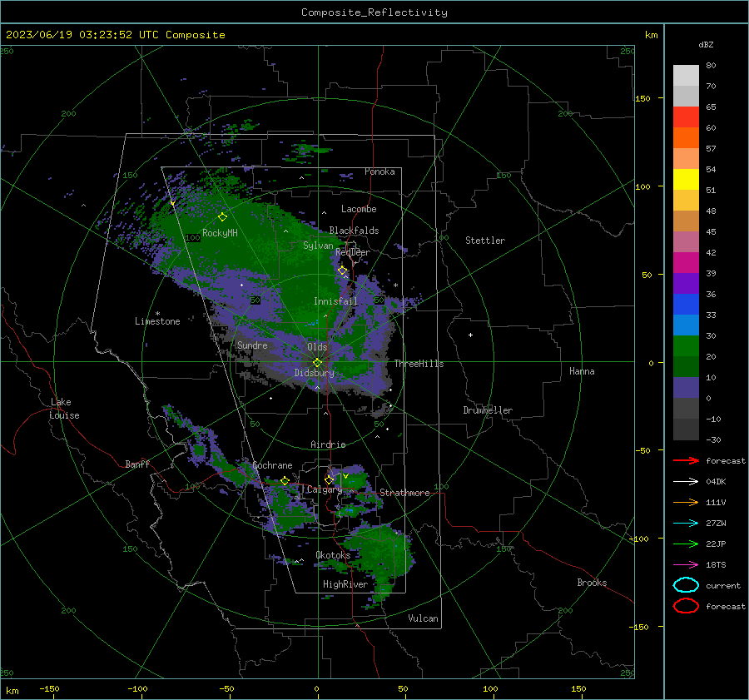
Task: Click the ThreeHills label
Action: pos(419,364)
